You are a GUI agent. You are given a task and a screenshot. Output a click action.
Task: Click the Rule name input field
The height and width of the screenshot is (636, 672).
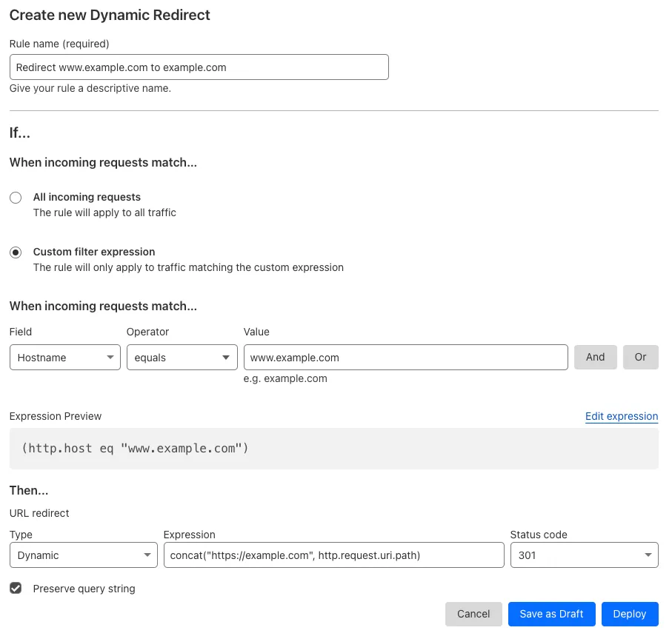point(199,67)
